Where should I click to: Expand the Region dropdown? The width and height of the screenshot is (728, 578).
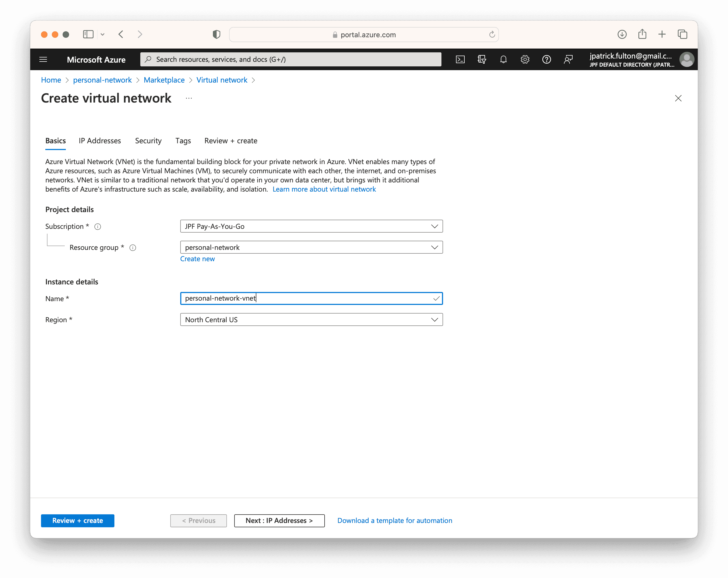(311, 320)
